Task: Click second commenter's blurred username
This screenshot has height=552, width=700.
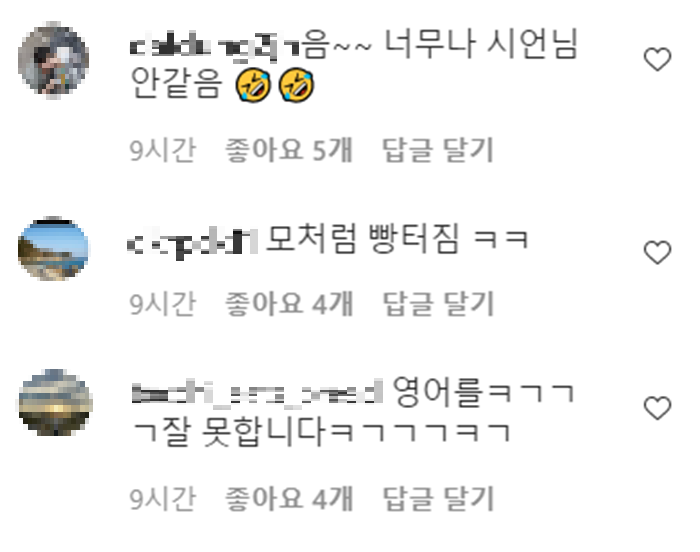Action: 192,243
